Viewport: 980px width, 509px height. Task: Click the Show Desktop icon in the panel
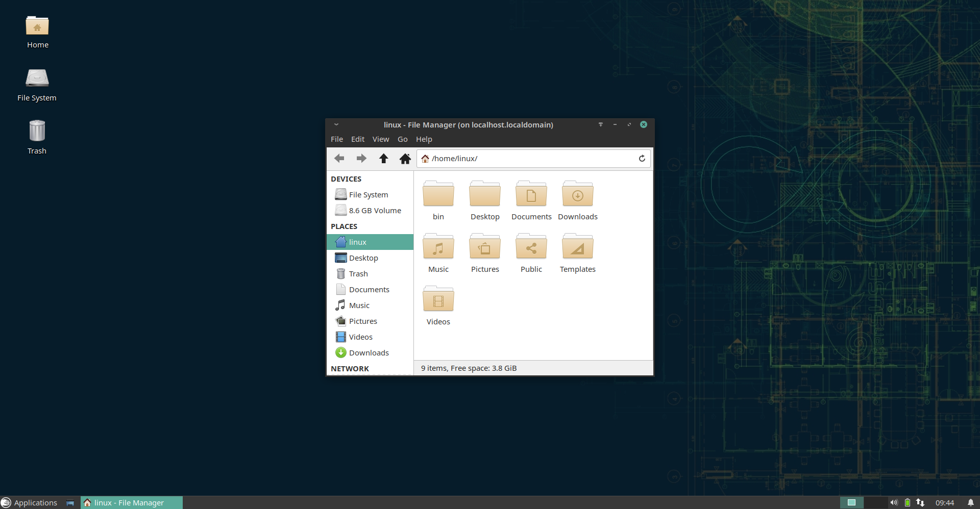coord(70,503)
